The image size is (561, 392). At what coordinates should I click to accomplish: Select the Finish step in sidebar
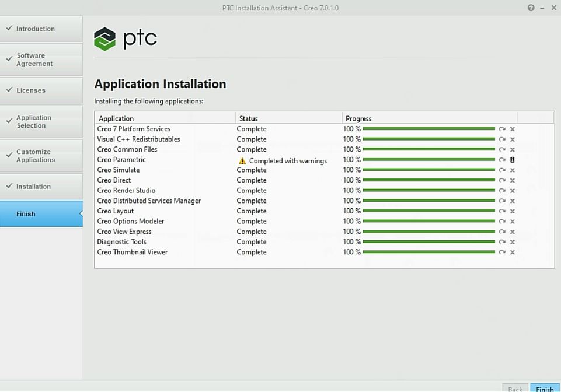coord(41,214)
